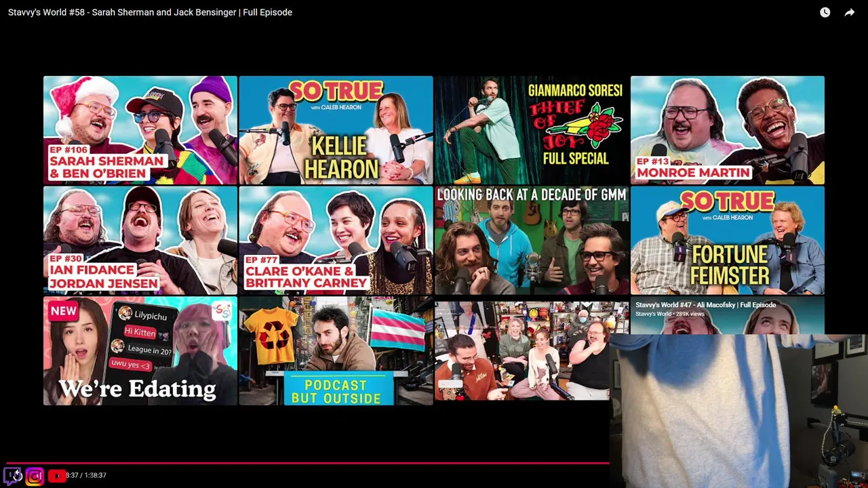This screenshot has height=488, width=868.
Task: Open Ian Fidance Jordan Jensen episode thumbnail
Action: 140,241
